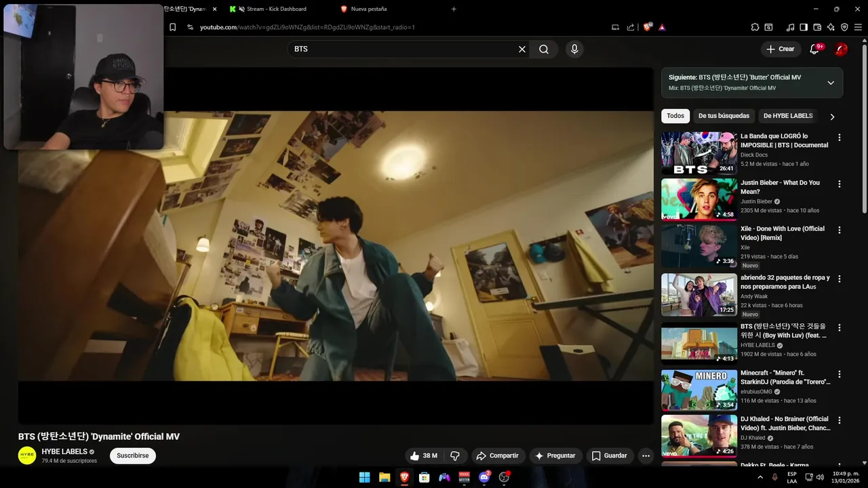Like the video with 38 M thumbs up

(423, 455)
